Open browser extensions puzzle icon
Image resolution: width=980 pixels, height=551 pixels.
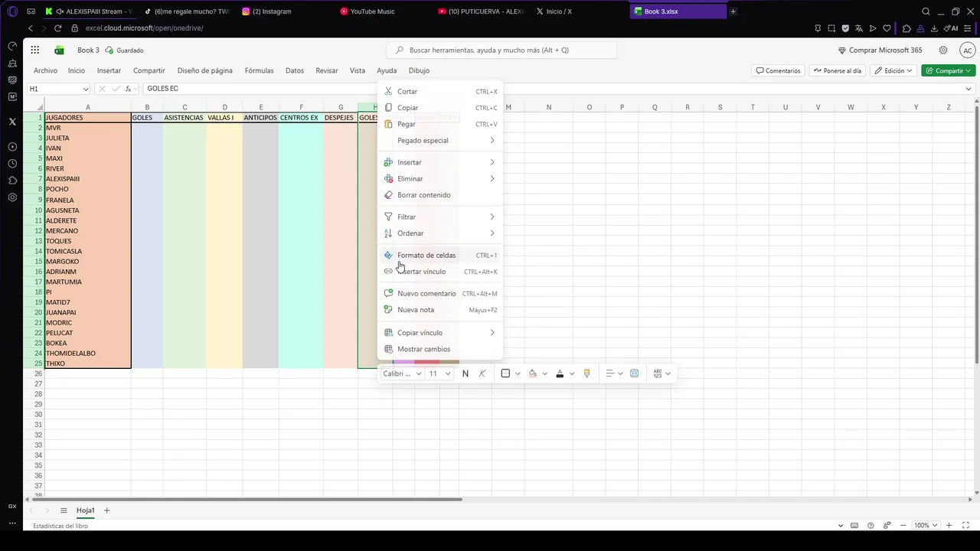(906, 28)
